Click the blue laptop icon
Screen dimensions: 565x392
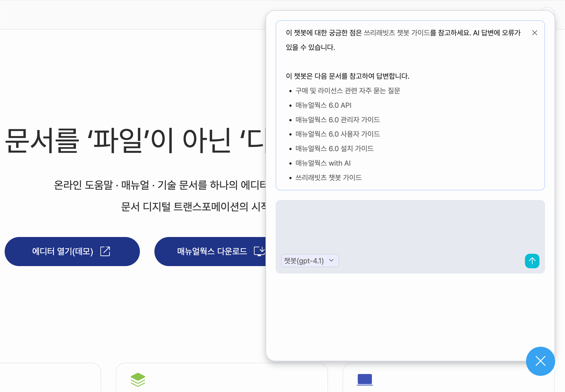pos(365,380)
